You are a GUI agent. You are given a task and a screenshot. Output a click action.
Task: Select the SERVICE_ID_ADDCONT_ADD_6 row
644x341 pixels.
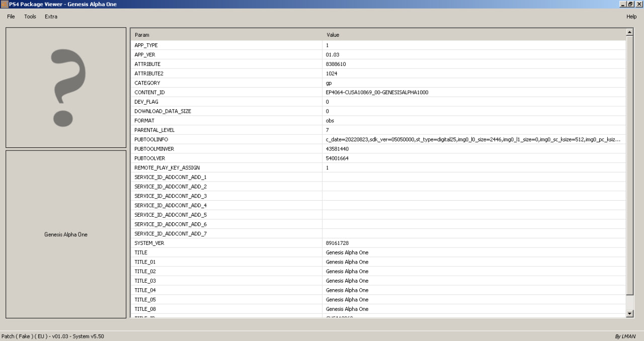click(x=378, y=224)
